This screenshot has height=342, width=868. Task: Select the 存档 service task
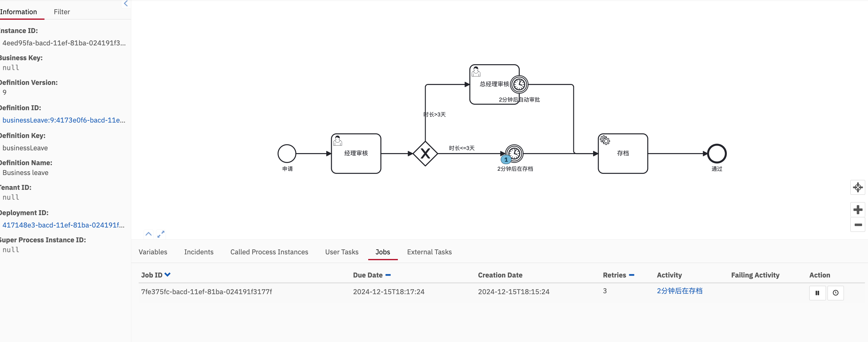pos(622,153)
